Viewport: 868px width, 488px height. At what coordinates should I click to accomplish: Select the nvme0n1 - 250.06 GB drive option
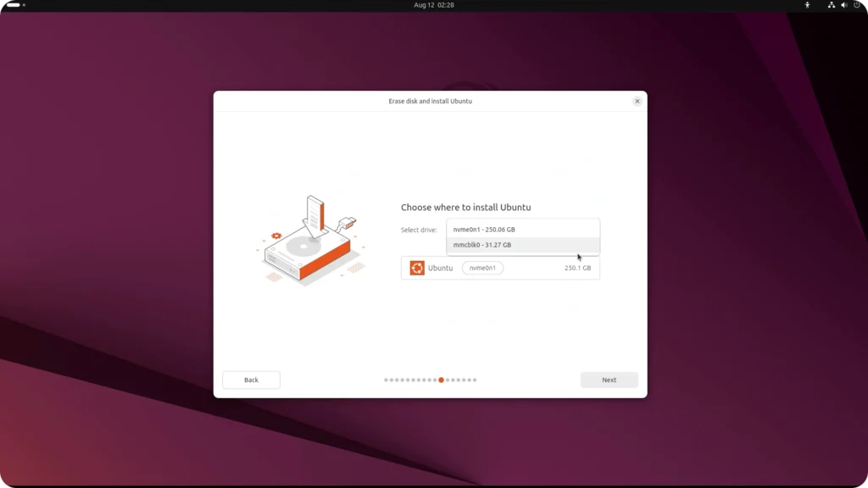[x=522, y=229]
